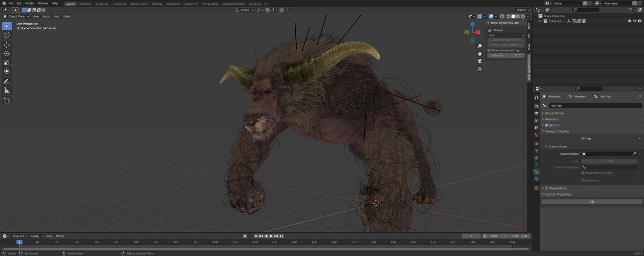Open the Texture properties tab
Image resolution: width=644 pixels, height=256 pixels.
536,188
